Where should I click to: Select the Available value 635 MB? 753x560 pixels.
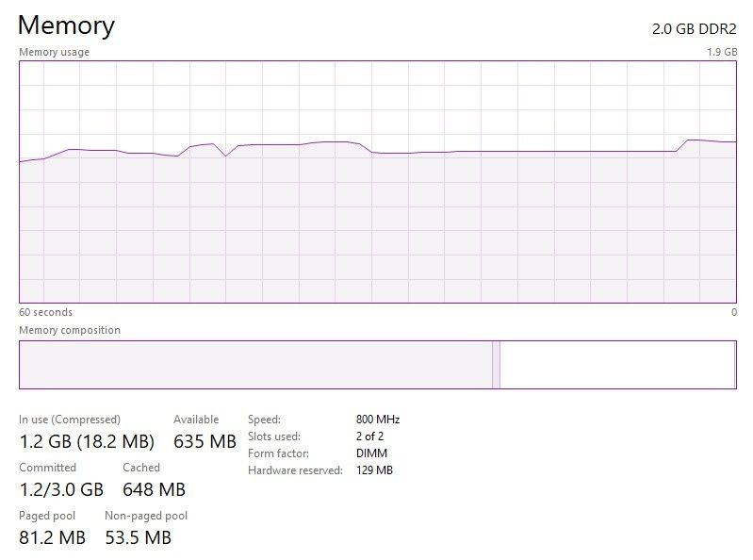(x=205, y=441)
